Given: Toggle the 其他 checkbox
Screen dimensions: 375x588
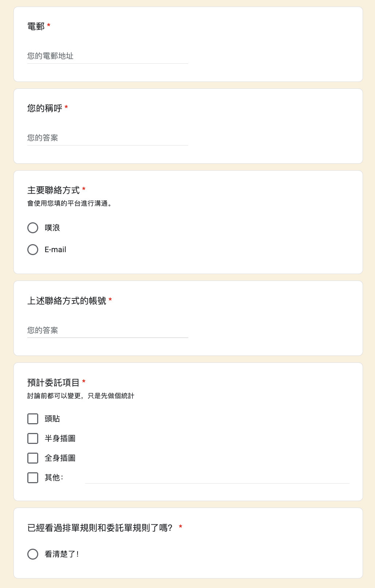Looking at the screenshot, I should pyautogui.click(x=33, y=478).
